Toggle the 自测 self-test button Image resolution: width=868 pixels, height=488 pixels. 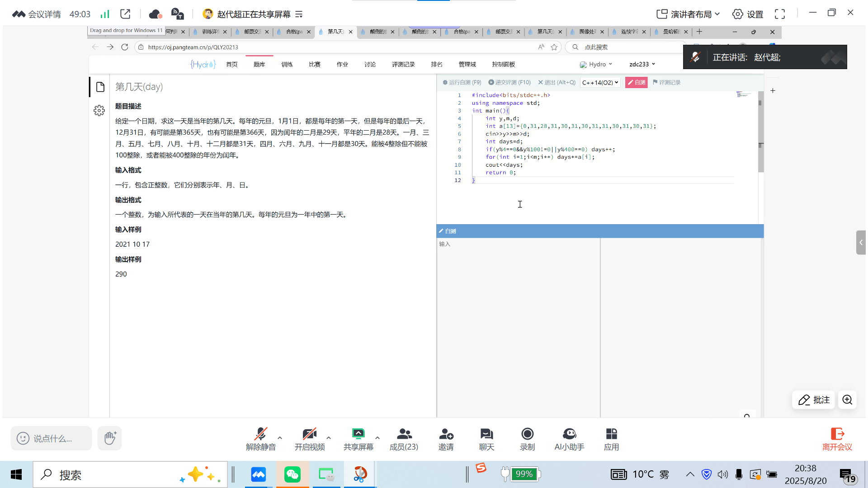(x=636, y=82)
